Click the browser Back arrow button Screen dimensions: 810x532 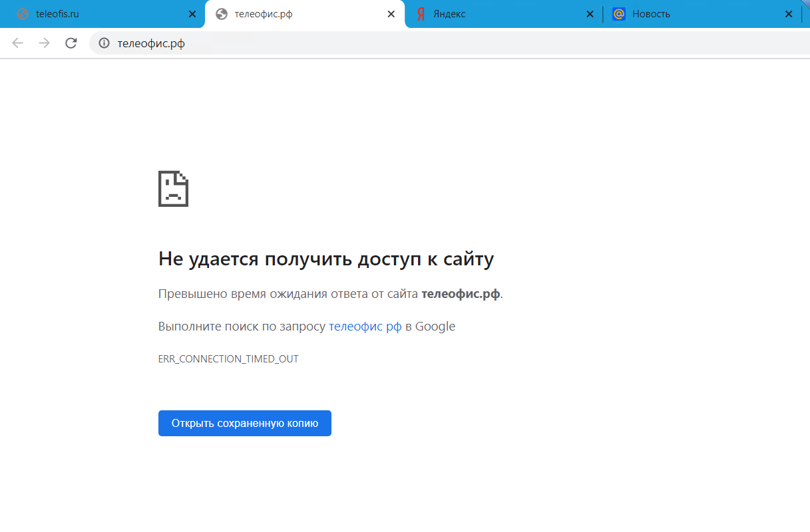point(18,43)
